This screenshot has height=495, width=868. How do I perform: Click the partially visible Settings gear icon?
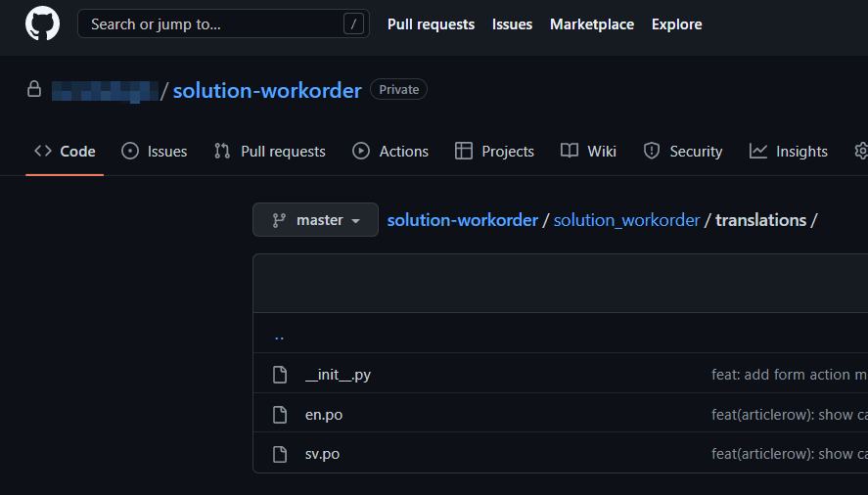860,151
